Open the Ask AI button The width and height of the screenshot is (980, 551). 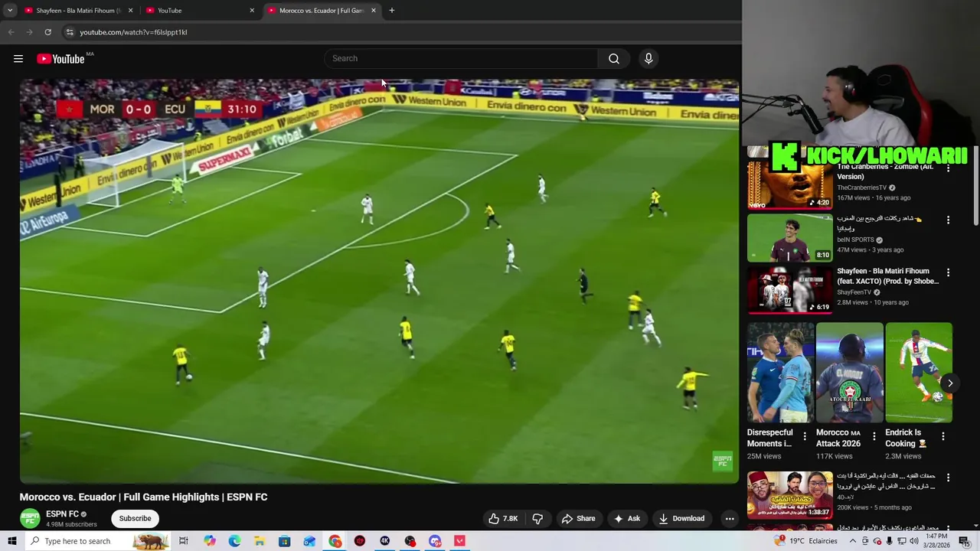[627, 519]
